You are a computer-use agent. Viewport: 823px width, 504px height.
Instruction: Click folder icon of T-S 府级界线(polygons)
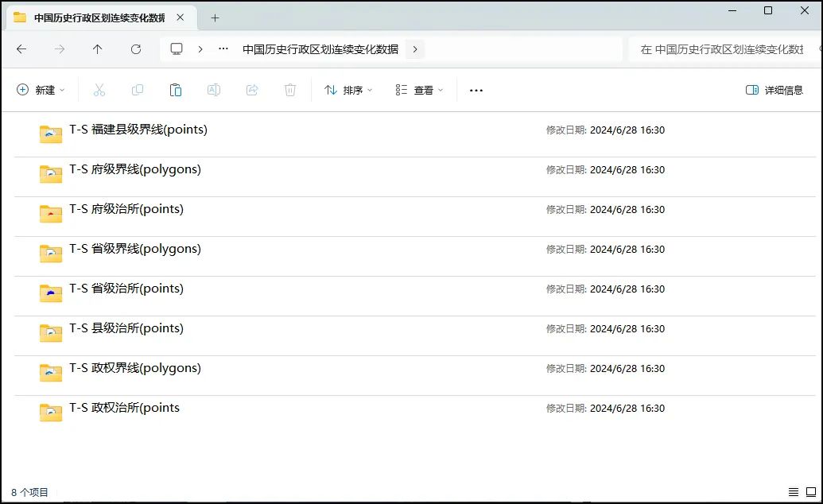tap(51, 174)
